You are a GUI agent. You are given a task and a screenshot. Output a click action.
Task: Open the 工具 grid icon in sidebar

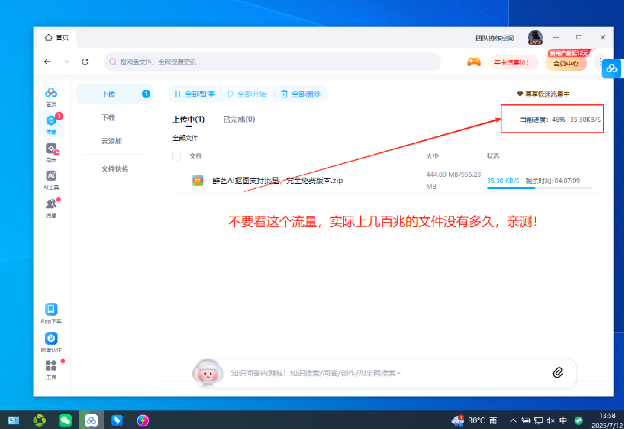click(51, 369)
